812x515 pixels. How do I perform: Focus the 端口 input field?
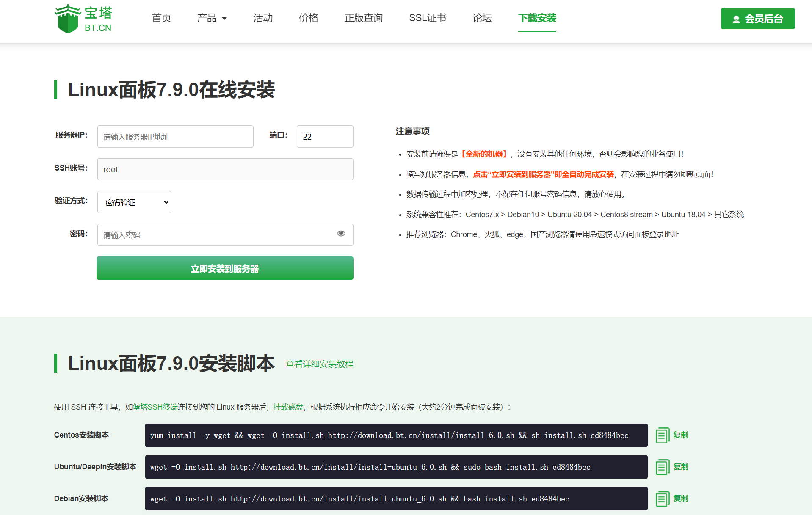[325, 137]
